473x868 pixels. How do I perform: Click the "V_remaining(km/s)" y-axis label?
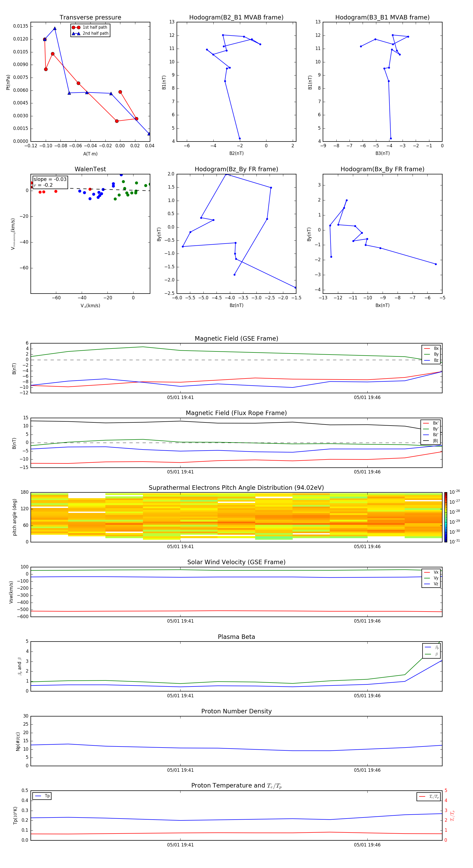click(x=13, y=234)
